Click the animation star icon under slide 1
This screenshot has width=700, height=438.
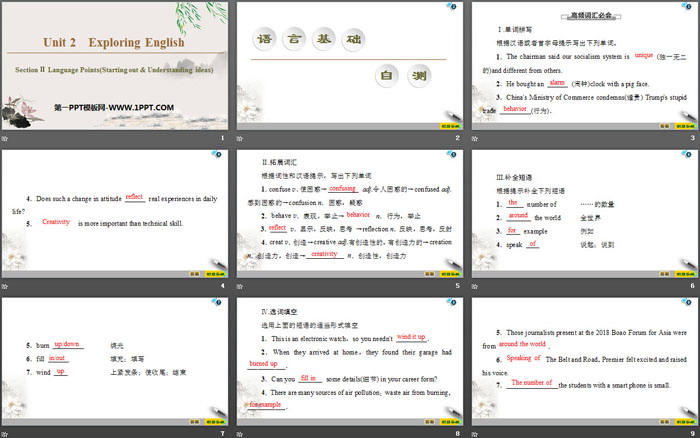(4, 138)
